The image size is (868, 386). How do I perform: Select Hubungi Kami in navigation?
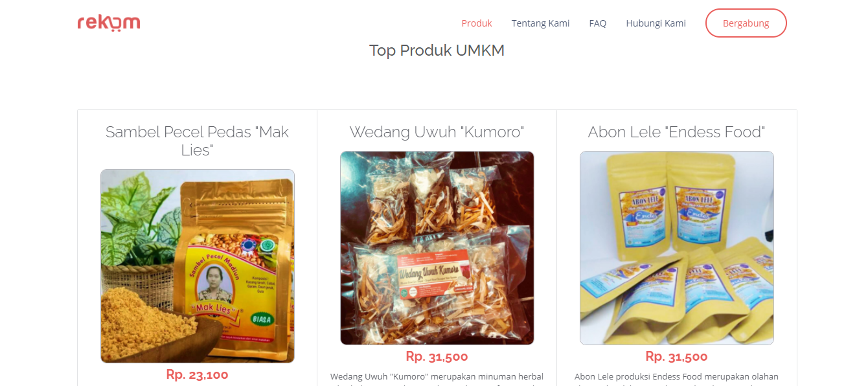pyautogui.click(x=656, y=23)
